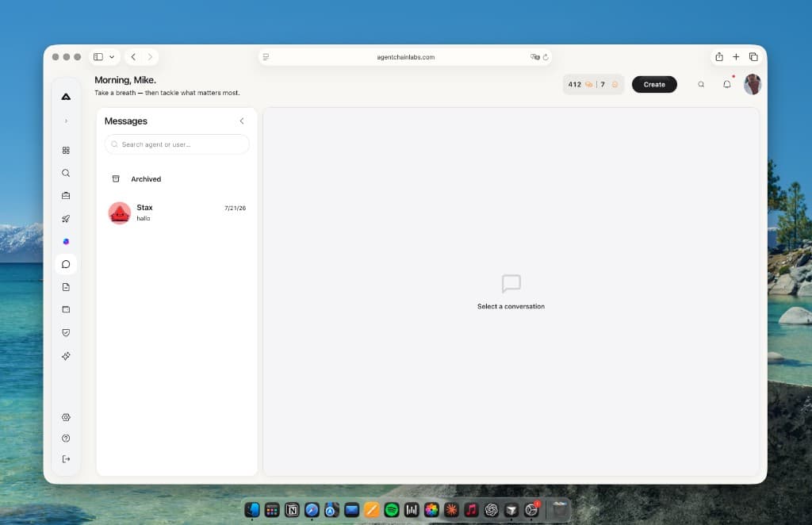
Task: Open the sparkle star icon in sidebar
Action: click(66, 356)
